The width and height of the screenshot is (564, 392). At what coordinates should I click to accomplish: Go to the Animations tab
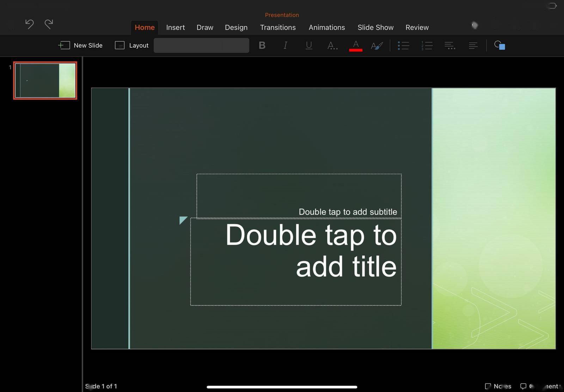click(x=327, y=27)
